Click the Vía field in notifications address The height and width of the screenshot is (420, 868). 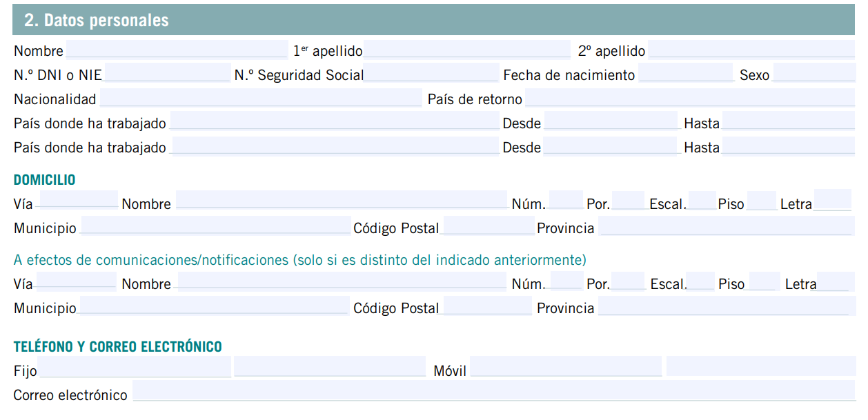pyautogui.click(x=76, y=281)
